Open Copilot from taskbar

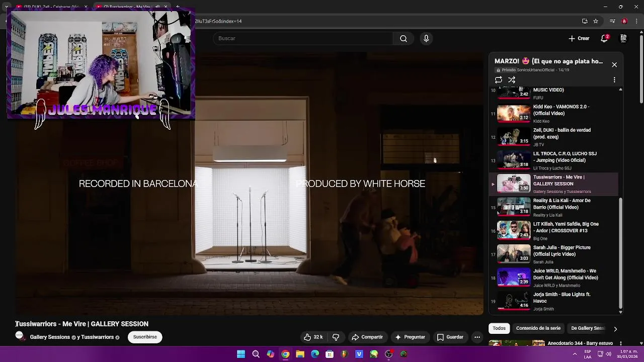coord(270,354)
